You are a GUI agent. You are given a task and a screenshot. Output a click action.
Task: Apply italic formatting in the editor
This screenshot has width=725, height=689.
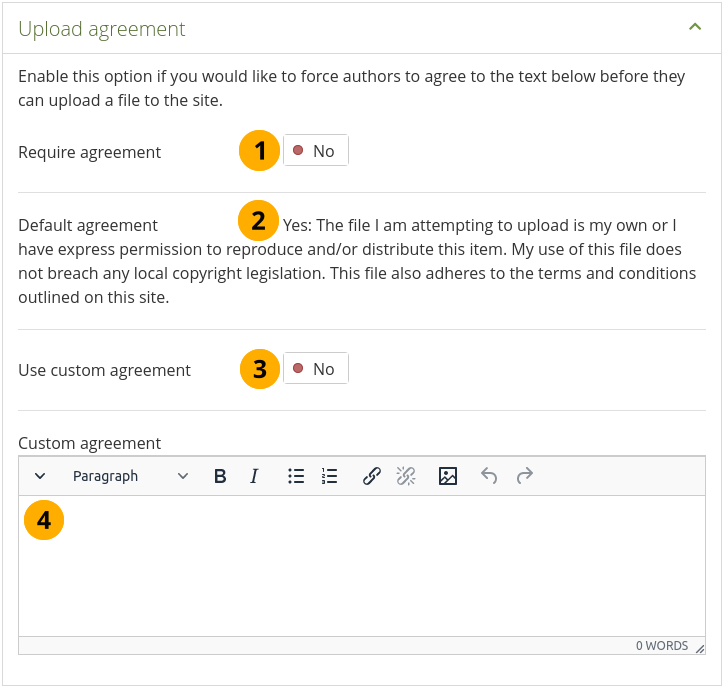(x=254, y=477)
